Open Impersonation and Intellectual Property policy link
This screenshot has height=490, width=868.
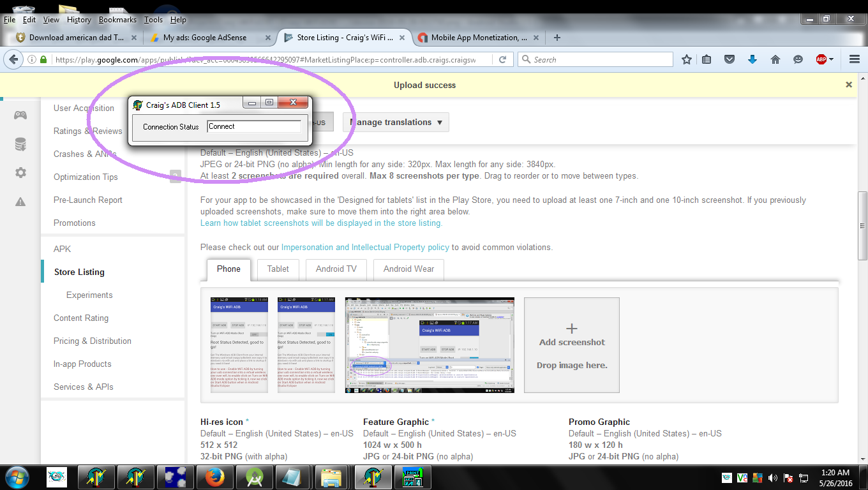(x=365, y=247)
